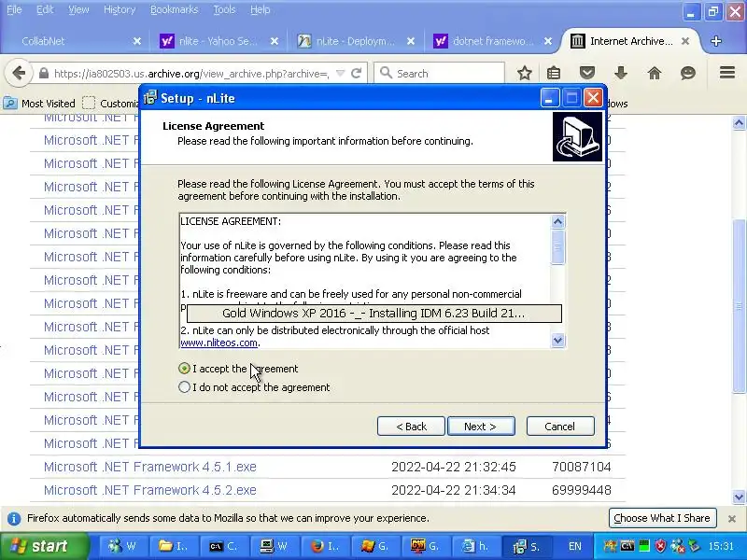
Task: Select I do not accept the agreement
Action: [184, 387]
